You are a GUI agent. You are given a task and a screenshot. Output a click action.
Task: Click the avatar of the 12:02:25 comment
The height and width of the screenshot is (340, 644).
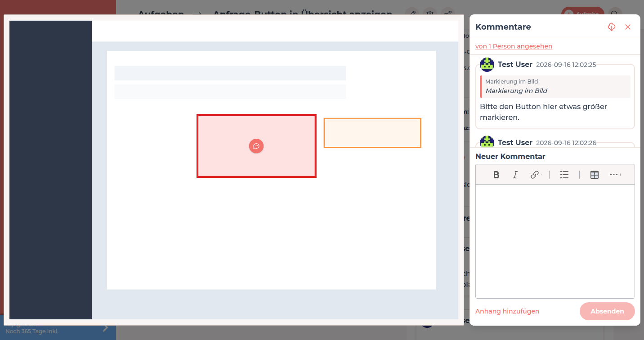(487, 65)
